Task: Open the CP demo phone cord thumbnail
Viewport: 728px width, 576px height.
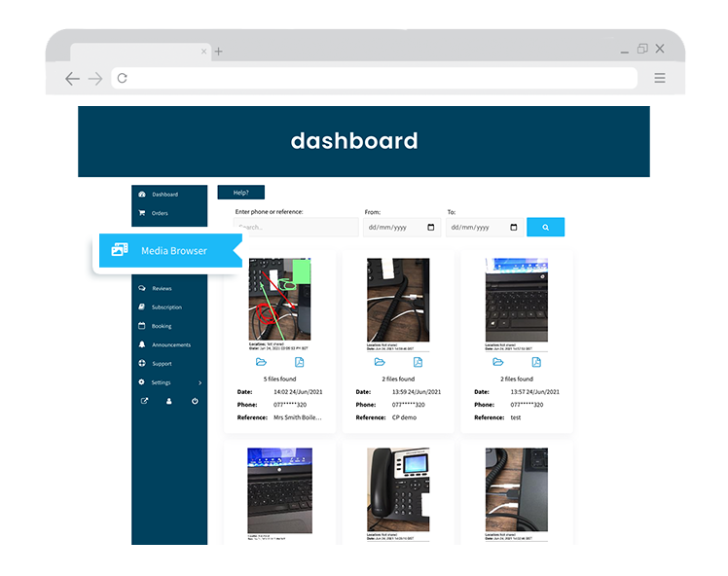Action: [398, 300]
